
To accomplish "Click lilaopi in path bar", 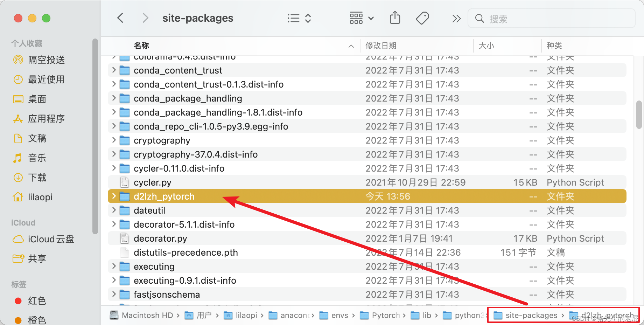I will point(240,315).
